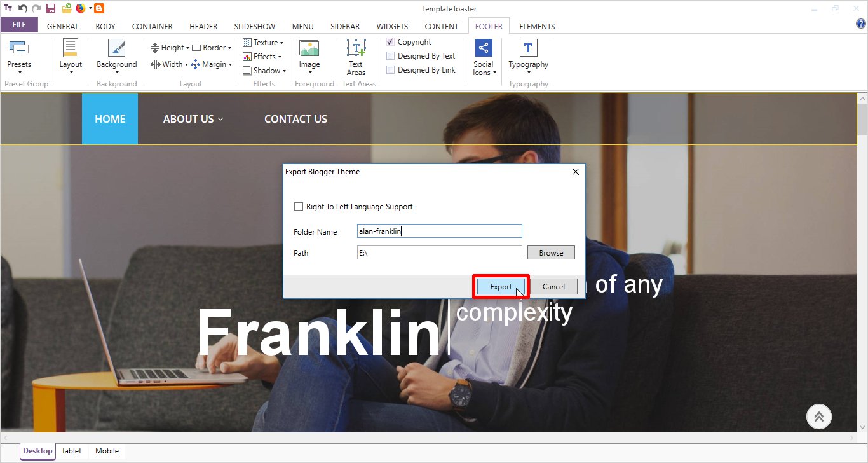Screen dimensions: 868x463
Task: Click the Blogger export icon
Action: (x=99, y=8)
